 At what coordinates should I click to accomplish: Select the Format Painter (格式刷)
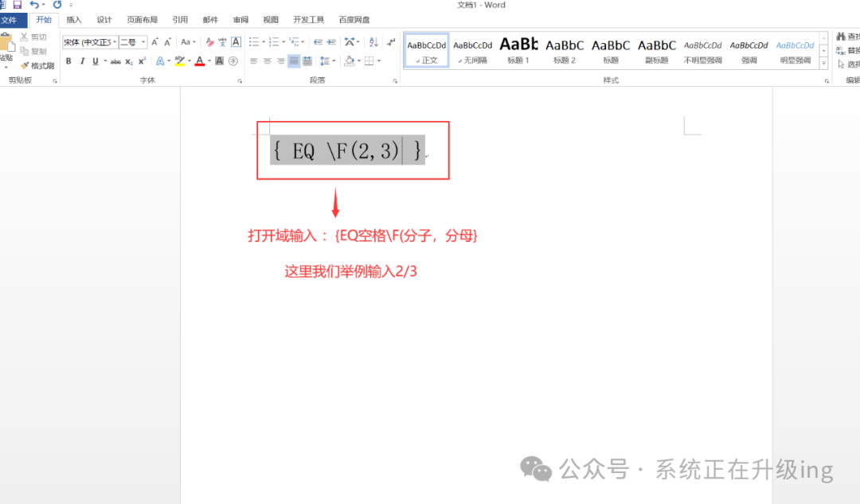(38, 65)
